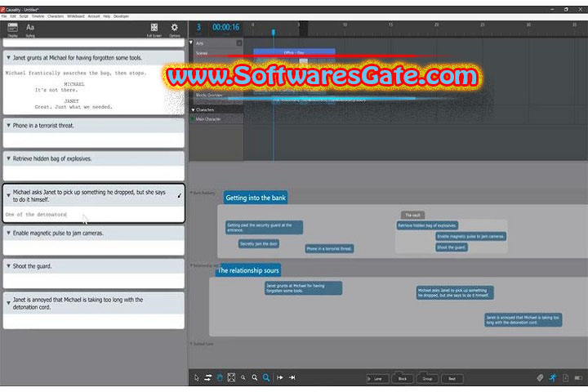The width and height of the screenshot is (588, 392).
Task: Select 'Janet grunts at Michael' whiteboard beat
Action: point(303,288)
